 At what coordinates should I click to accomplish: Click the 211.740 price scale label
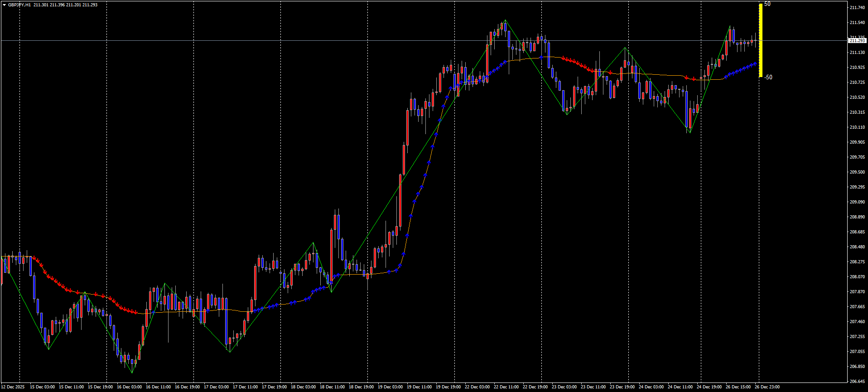point(856,8)
